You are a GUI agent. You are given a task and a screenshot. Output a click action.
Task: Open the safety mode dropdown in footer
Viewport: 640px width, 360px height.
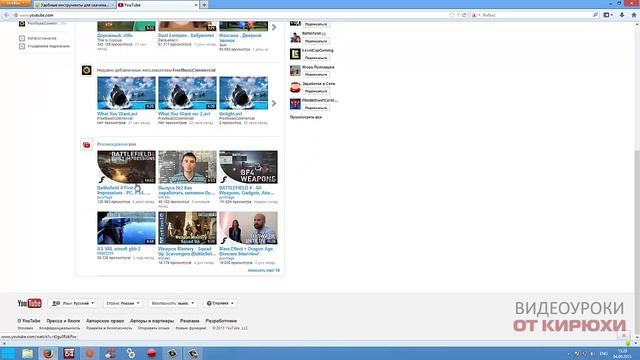pos(173,303)
